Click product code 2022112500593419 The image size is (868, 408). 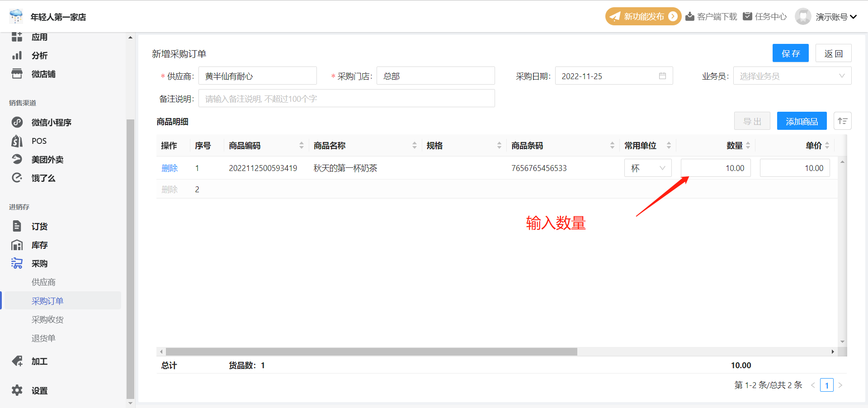[263, 168]
